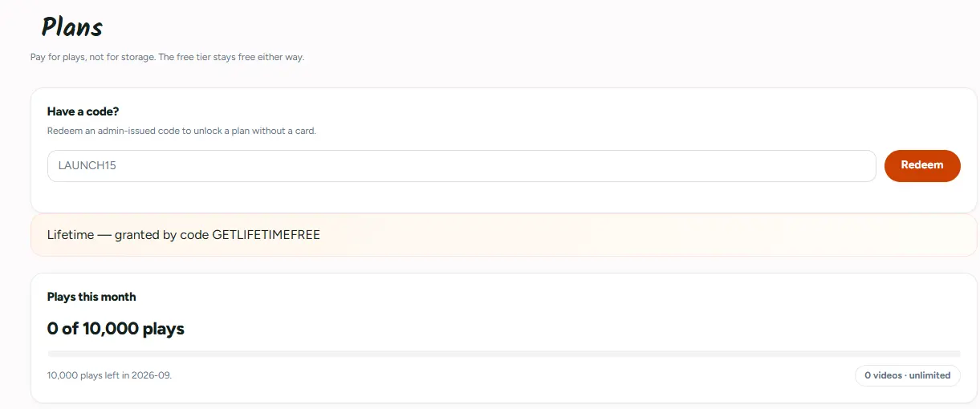Click the 'Have a code?' heading

click(x=83, y=111)
